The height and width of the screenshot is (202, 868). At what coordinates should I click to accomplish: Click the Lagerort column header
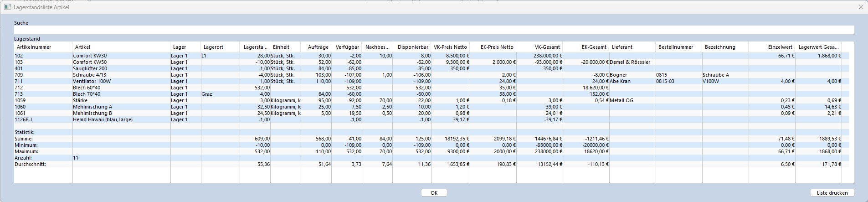click(220, 47)
